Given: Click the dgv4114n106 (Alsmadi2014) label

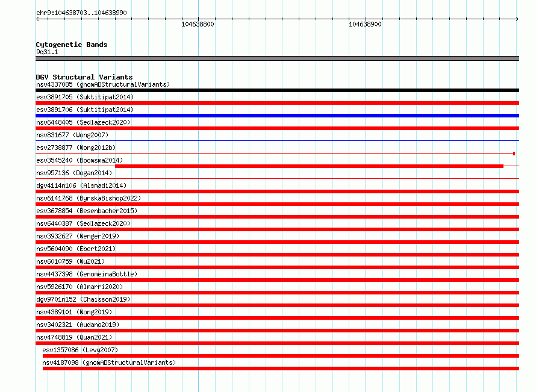Looking at the screenshot, I should pyautogui.click(x=81, y=185).
